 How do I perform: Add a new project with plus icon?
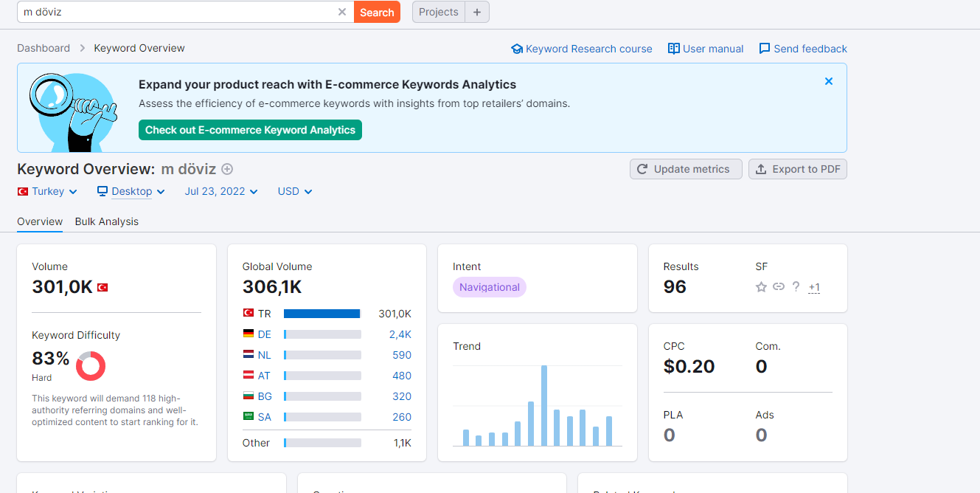click(477, 12)
